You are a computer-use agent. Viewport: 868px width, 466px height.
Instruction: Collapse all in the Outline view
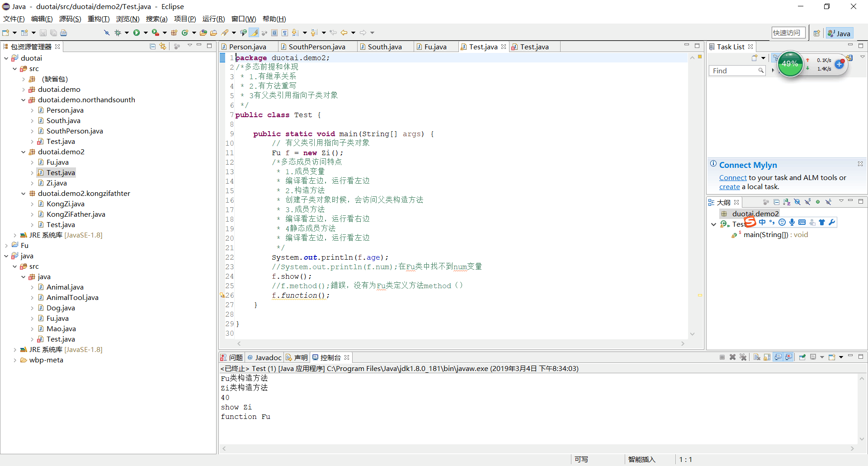(776, 202)
